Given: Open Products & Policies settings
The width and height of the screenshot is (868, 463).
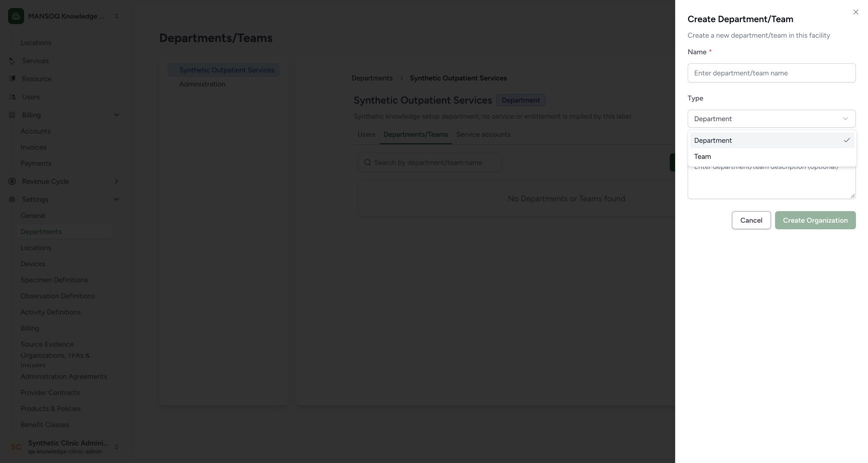Looking at the screenshot, I should coord(51,409).
